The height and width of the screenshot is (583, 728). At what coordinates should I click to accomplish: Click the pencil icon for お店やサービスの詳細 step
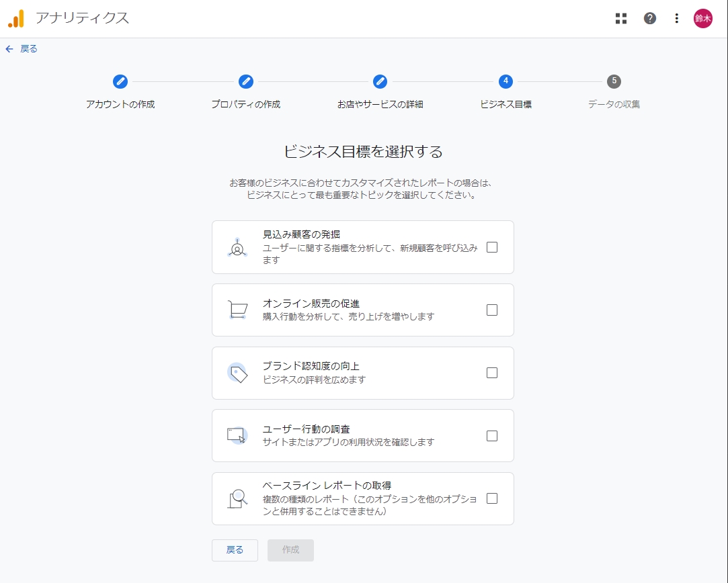pyautogui.click(x=380, y=81)
